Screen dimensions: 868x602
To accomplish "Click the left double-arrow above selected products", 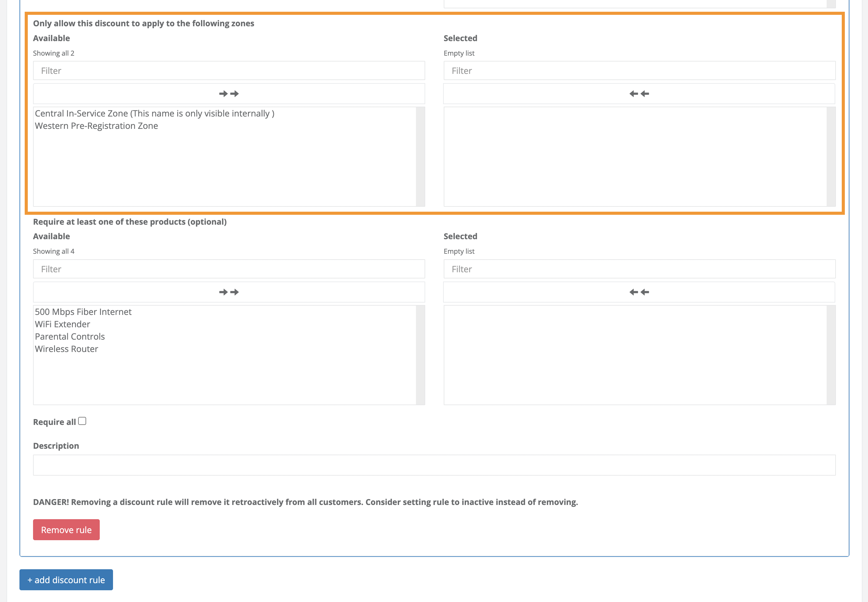I will pos(639,291).
